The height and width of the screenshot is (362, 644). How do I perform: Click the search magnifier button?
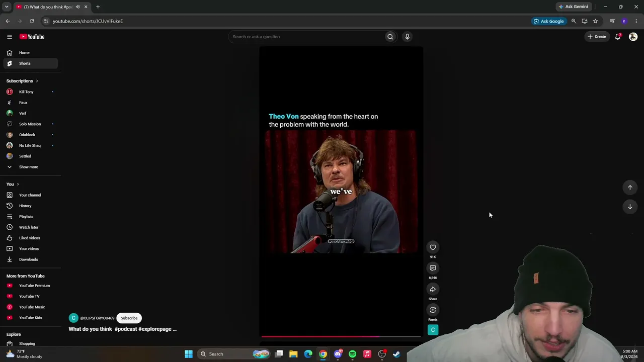tap(390, 37)
